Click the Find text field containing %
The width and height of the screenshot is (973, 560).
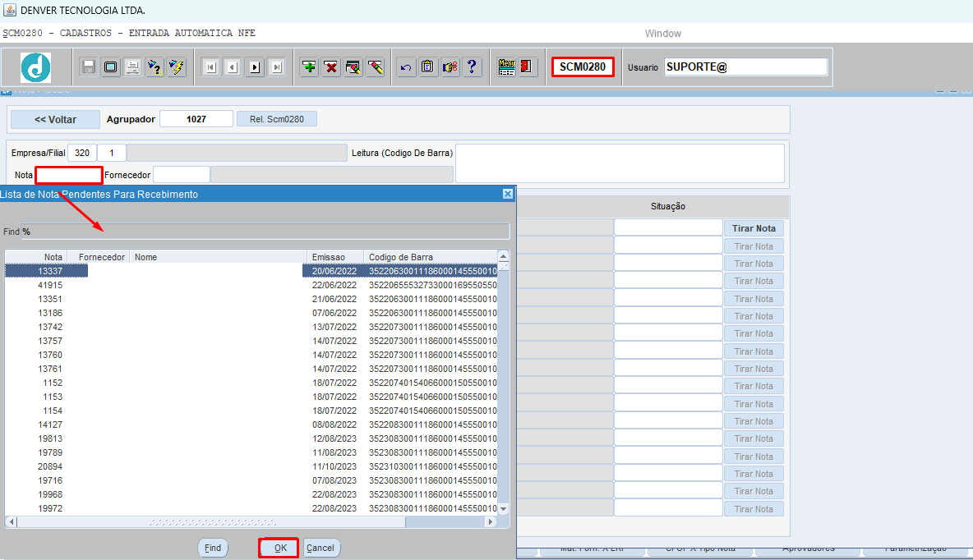pos(265,232)
